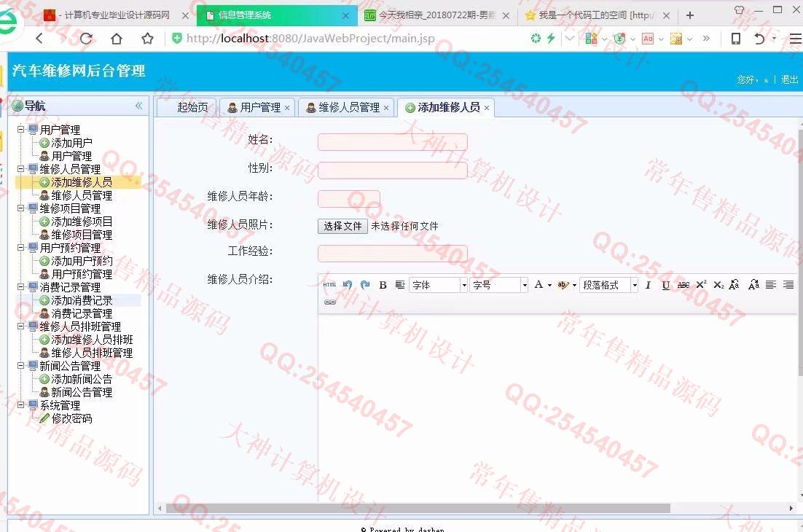Viewport: 803px width, 532px height.
Task: Click the 工作经验 input field
Action: point(393,254)
